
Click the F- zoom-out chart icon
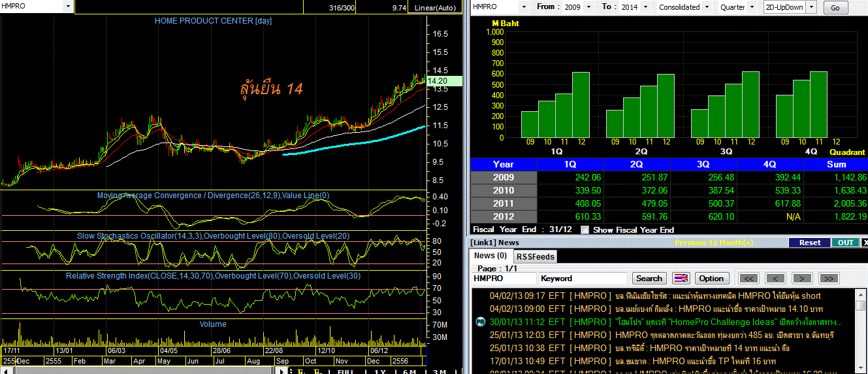pos(317,371)
